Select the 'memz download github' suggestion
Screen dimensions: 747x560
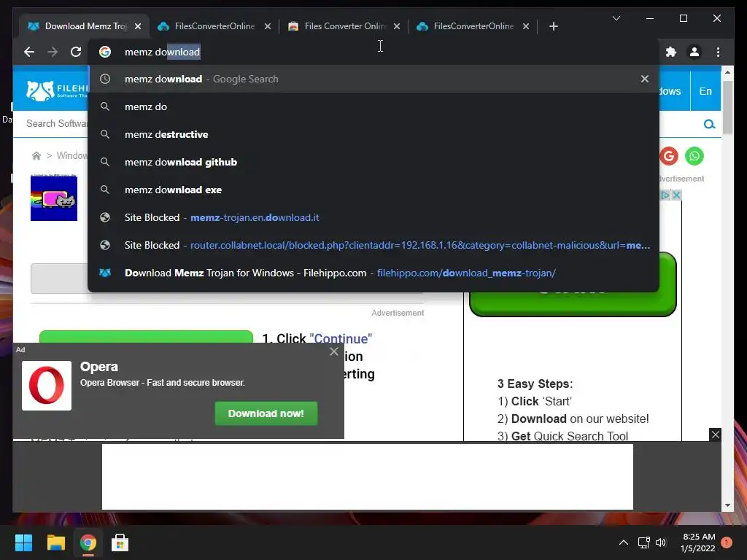pyautogui.click(x=373, y=162)
